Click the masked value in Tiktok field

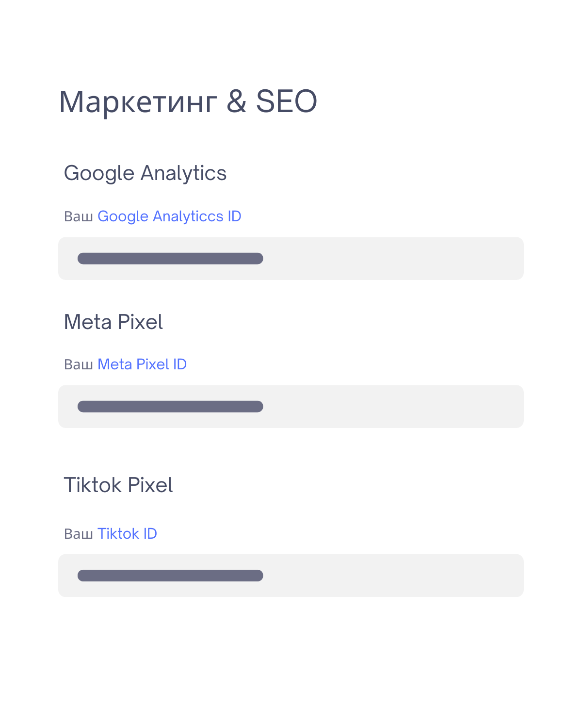[x=170, y=576]
